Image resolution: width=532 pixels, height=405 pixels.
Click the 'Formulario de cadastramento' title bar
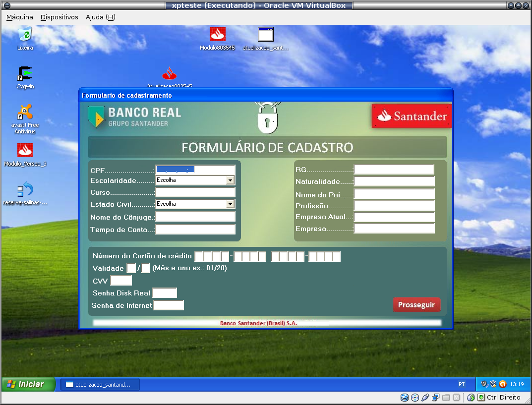(x=266, y=95)
